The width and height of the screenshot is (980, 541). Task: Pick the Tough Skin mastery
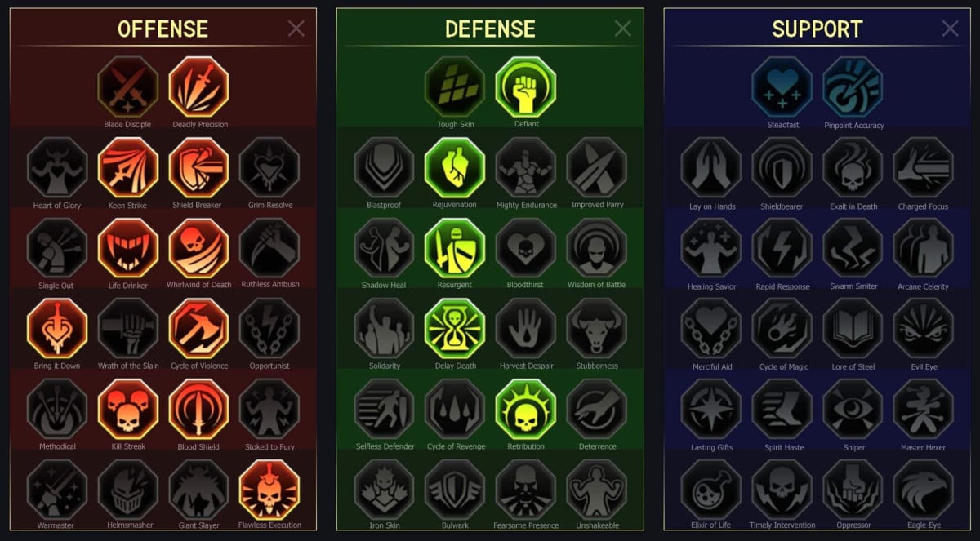[x=454, y=86]
